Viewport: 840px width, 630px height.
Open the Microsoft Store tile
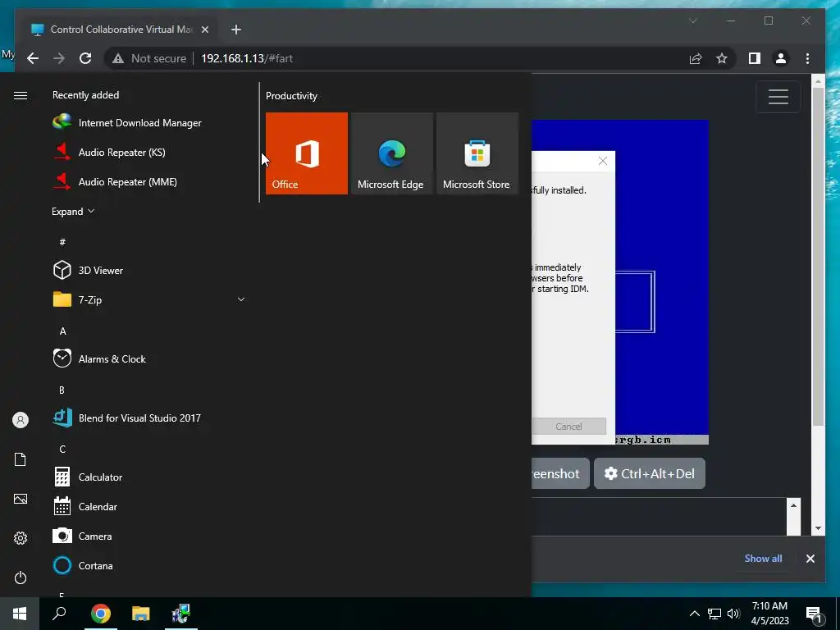coord(477,153)
